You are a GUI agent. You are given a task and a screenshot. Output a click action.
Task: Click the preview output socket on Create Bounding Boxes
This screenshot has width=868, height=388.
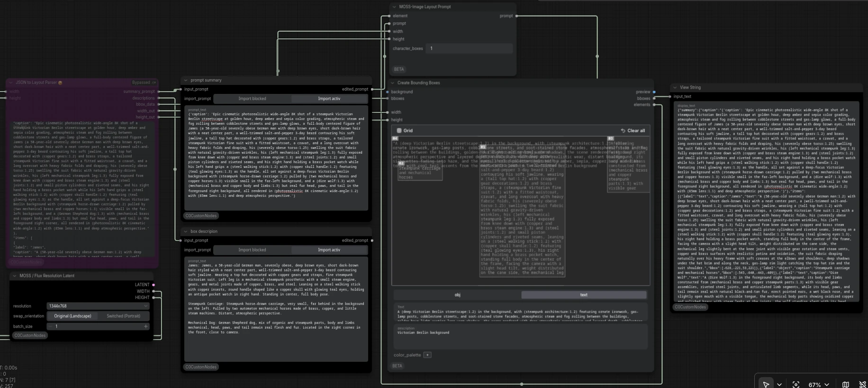(654, 92)
